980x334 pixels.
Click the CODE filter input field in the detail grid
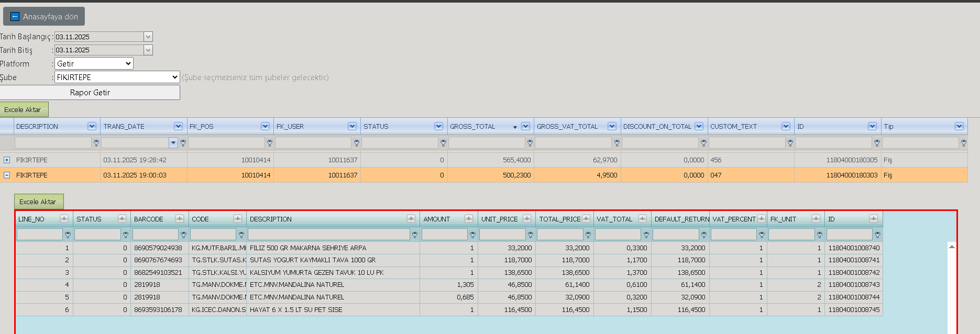(213, 235)
